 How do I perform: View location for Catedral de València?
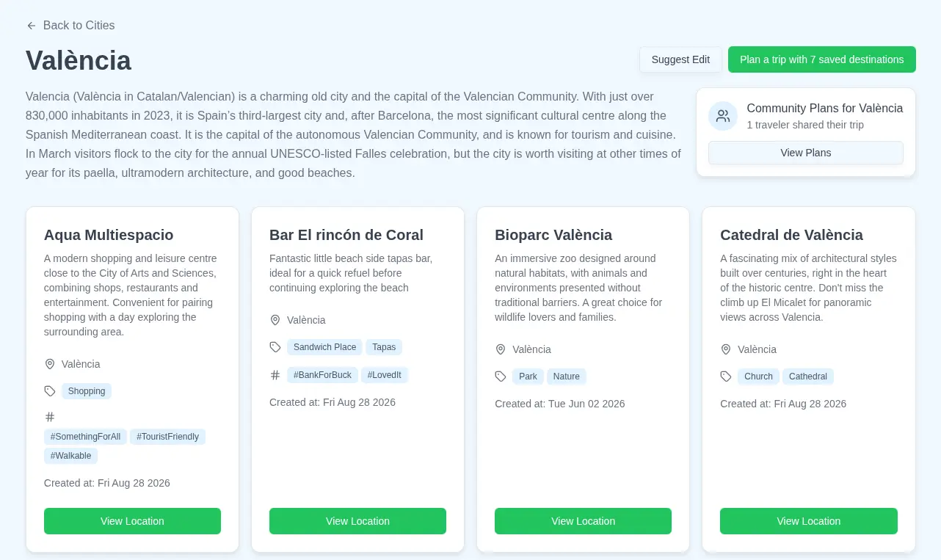coord(808,521)
